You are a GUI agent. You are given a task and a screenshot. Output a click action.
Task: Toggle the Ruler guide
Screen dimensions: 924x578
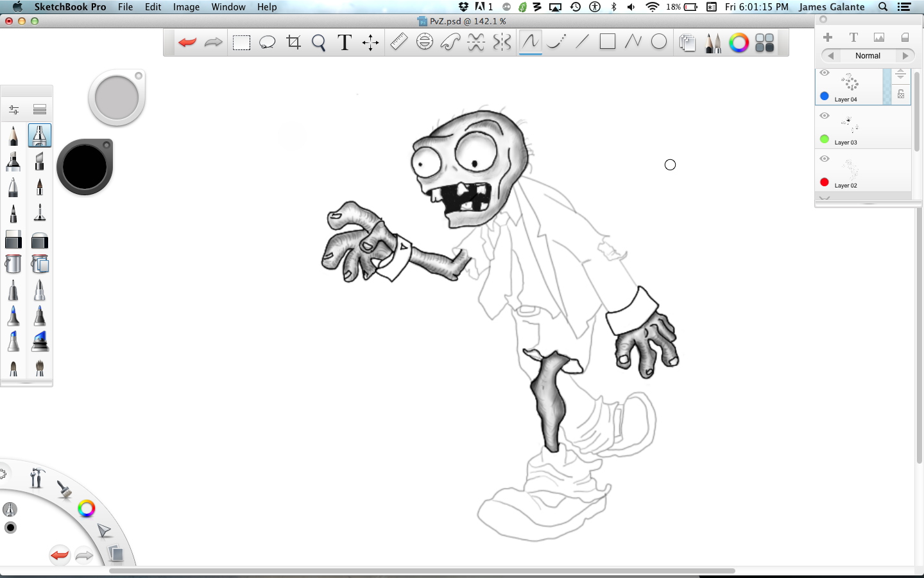click(x=398, y=42)
